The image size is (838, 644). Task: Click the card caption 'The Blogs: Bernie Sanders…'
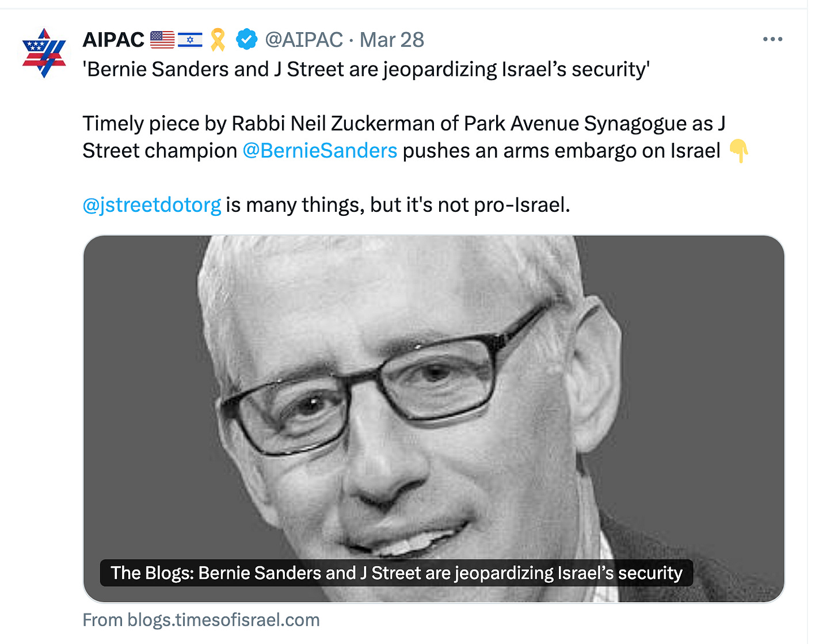[x=397, y=573]
